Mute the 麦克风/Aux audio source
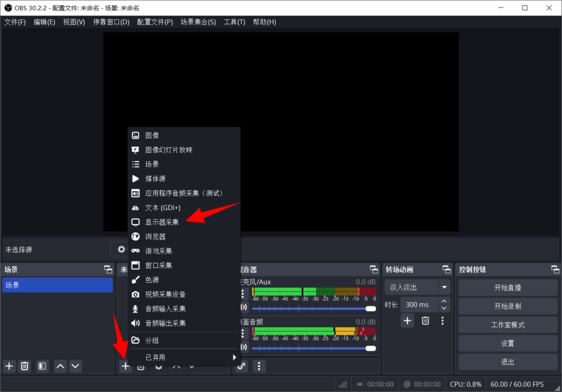 tap(244, 307)
